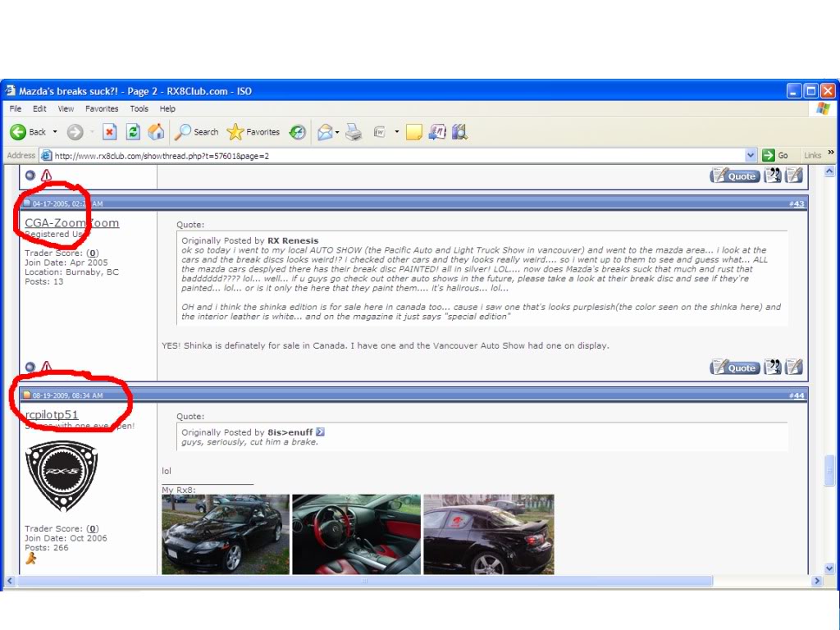Click the Go green arrow button
This screenshot has height=630, width=840.
[775, 155]
